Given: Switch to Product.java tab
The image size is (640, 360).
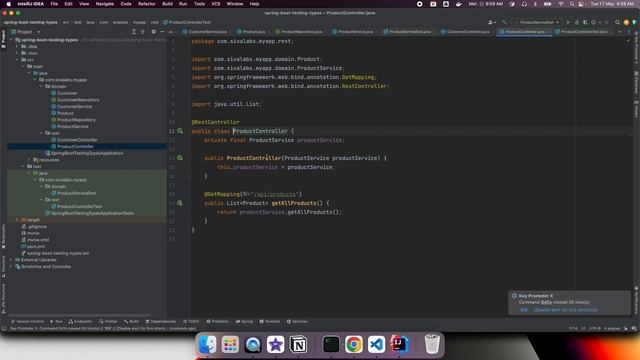Looking at the screenshot, I should coord(252,32).
